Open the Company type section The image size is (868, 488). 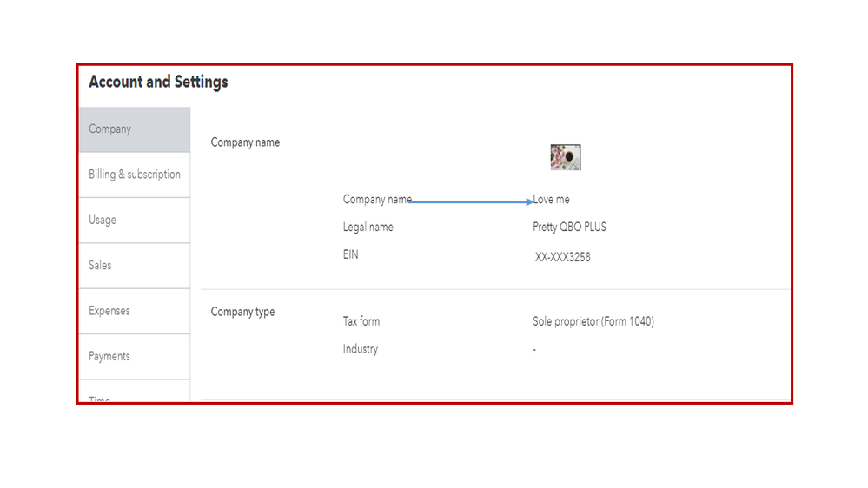pyautogui.click(x=242, y=312)
